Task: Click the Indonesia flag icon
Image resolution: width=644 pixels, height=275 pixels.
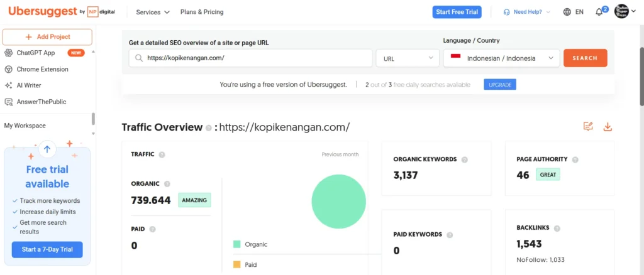Action: pyautogui.click(x=455, y=57)
